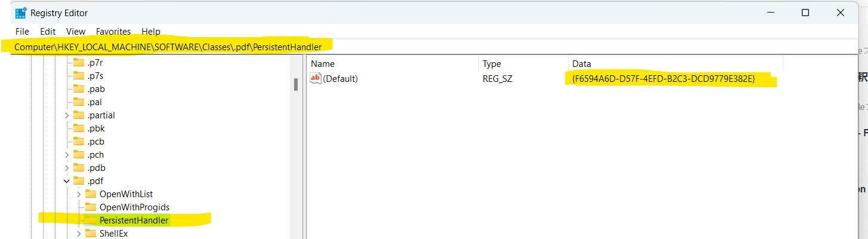Click the (Default) string value icon

coord(316,78)
